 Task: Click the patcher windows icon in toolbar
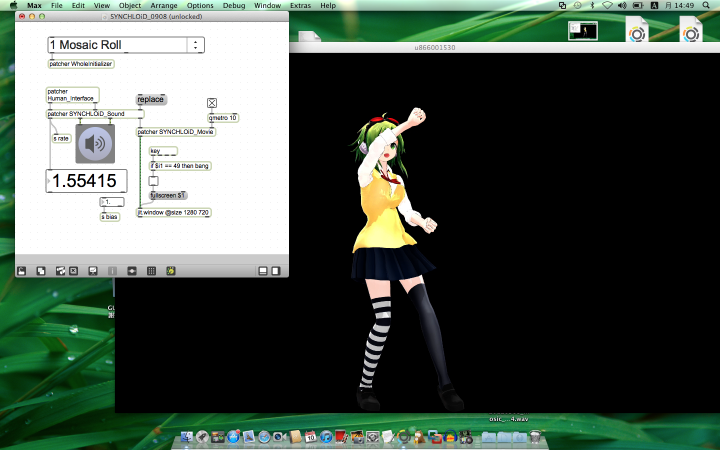(132, 271)
